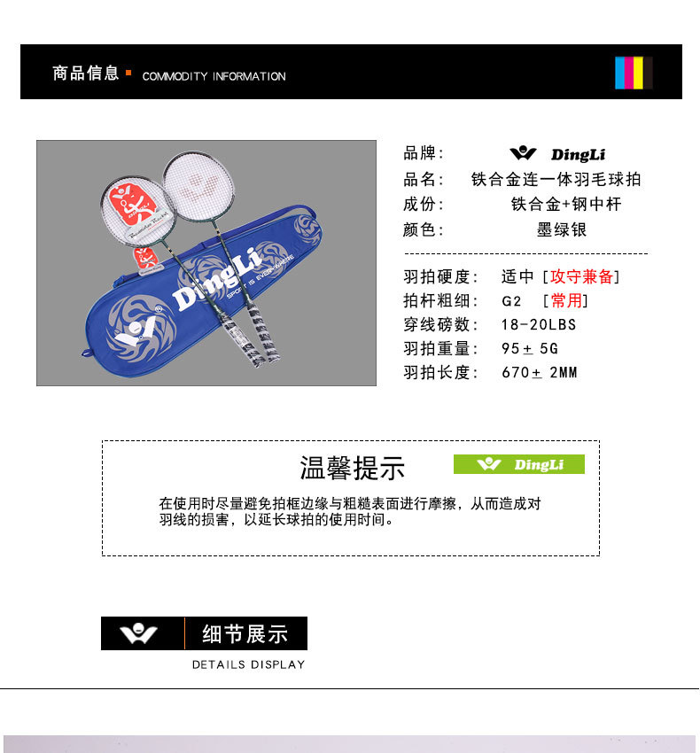Click the COMMODITY INFORMATION text
This screenshot has width=700, height=753.
point(214,76)
